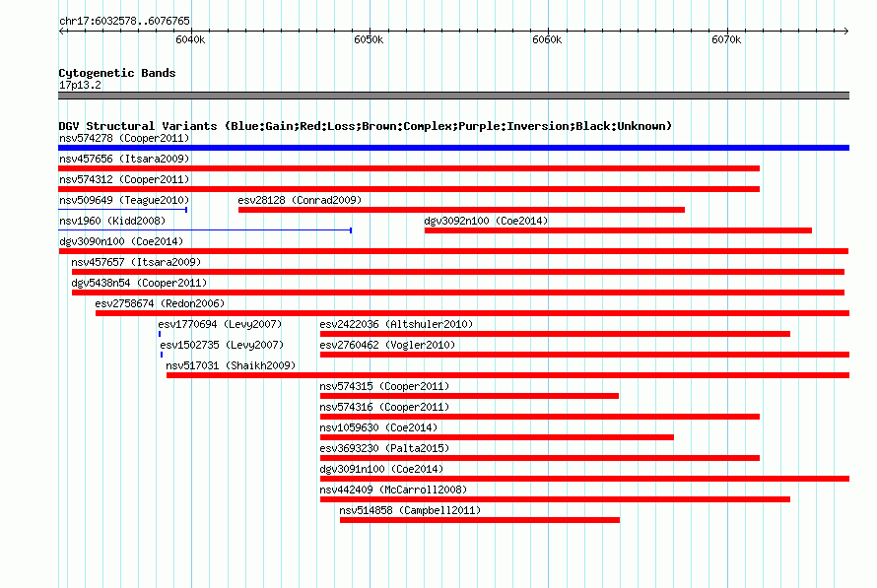Click the thin blue bar under nsv509649
Viewport: 877px width, 588px height.
(x=122, y=210)
